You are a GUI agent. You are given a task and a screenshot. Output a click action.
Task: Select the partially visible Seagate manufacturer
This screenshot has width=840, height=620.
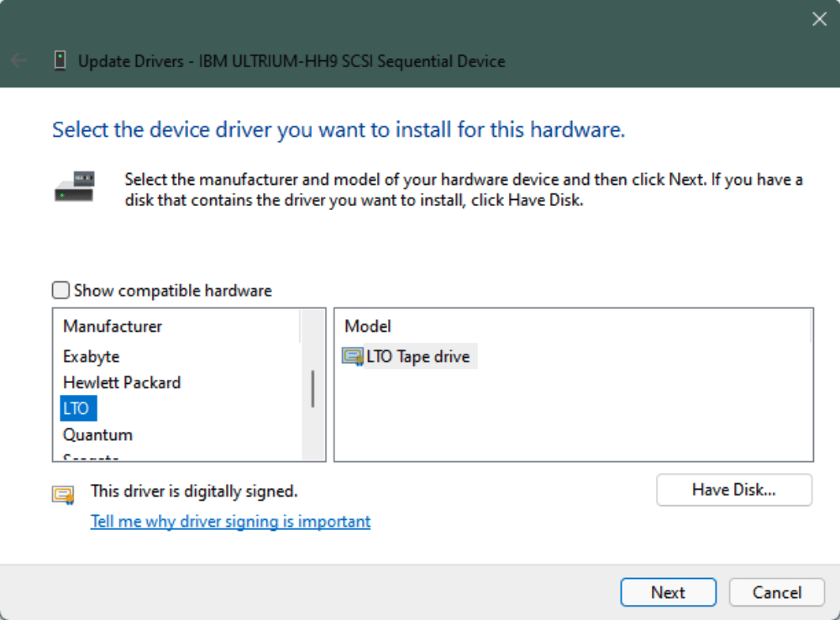tap(91, 457)
